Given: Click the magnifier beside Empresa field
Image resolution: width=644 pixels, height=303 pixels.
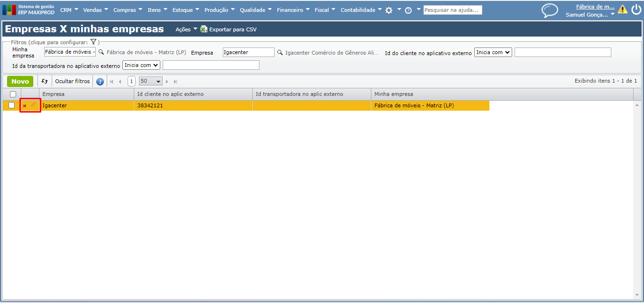Looking at the screenshot, I should tap(280, 53).
